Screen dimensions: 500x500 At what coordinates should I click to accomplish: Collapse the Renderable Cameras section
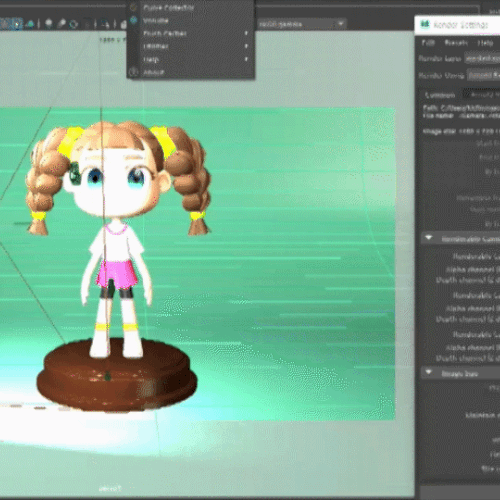(429, 238)
